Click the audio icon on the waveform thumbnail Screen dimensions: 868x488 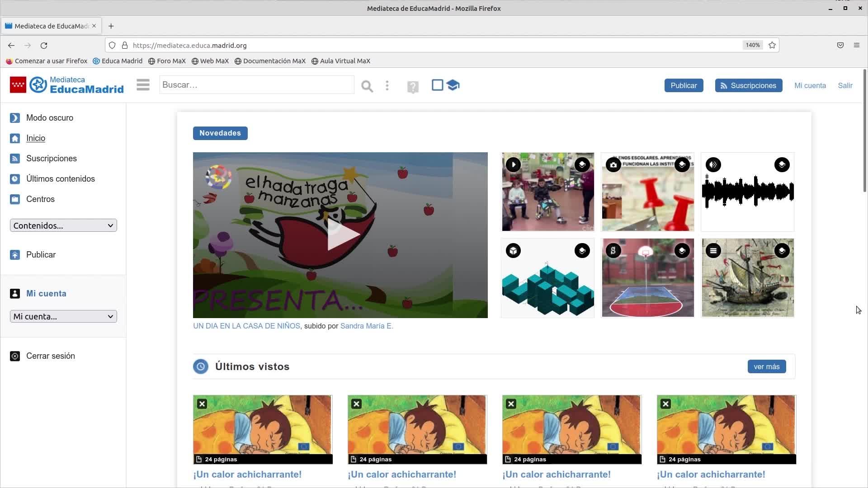(x=713, y=164)
